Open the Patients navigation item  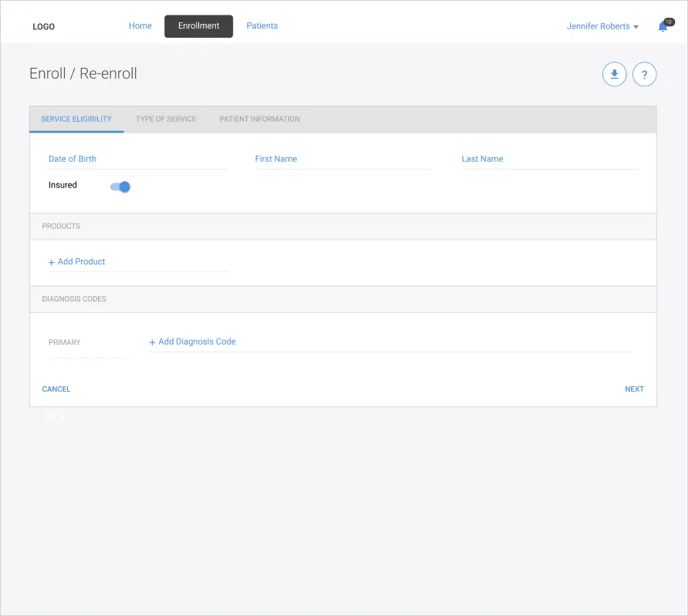coord(262,26)
